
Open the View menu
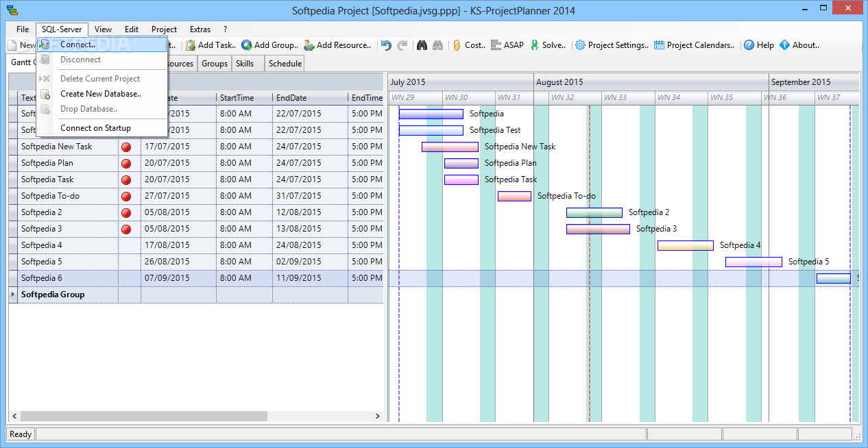104,29
